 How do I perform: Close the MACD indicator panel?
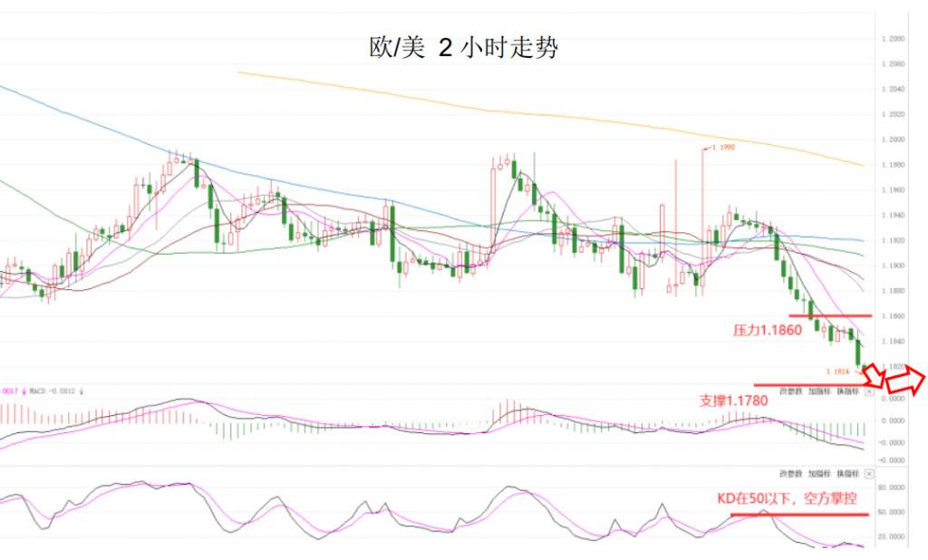pos(869,391)
